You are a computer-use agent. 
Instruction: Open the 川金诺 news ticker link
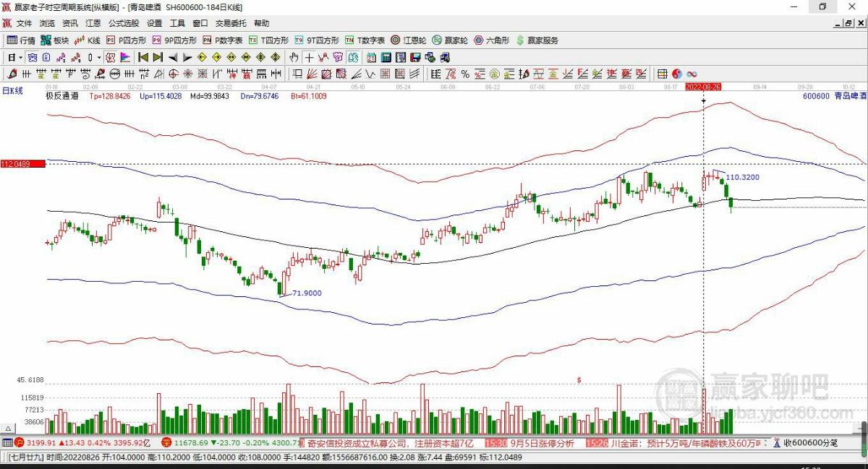pyautogui.click(x=684, y=443)
